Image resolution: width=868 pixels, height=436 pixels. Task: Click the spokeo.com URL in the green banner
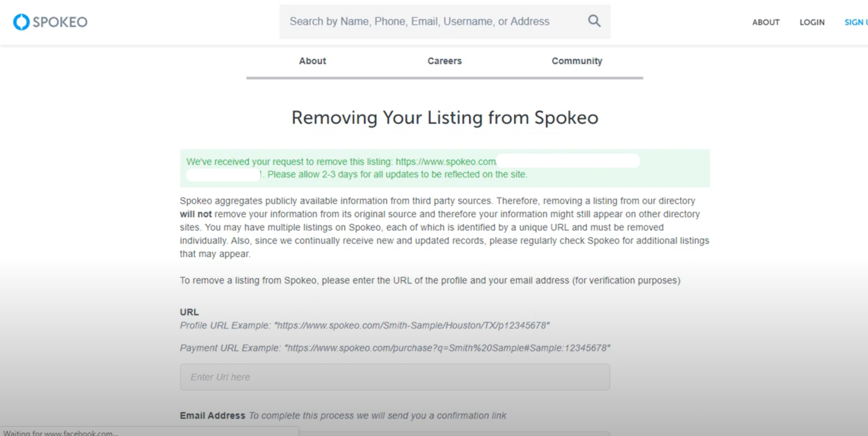[446, 162]
